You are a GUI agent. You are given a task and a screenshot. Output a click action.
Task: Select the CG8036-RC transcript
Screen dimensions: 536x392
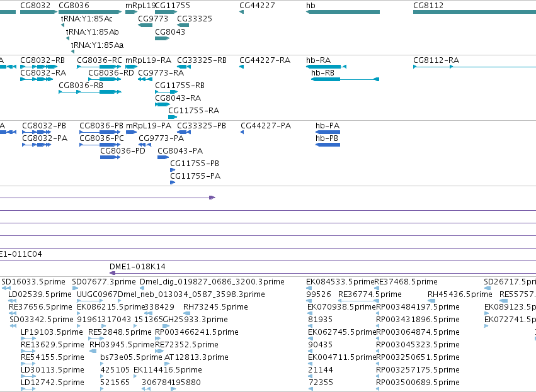(x=99, y=67)
